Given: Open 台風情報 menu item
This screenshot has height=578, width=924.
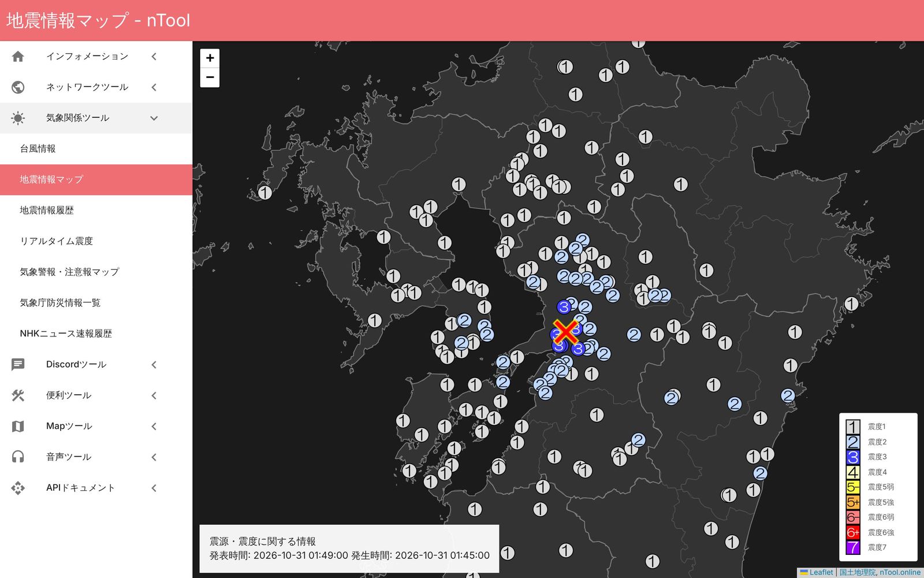Looking at the screenshot, I should coord(96,149).
